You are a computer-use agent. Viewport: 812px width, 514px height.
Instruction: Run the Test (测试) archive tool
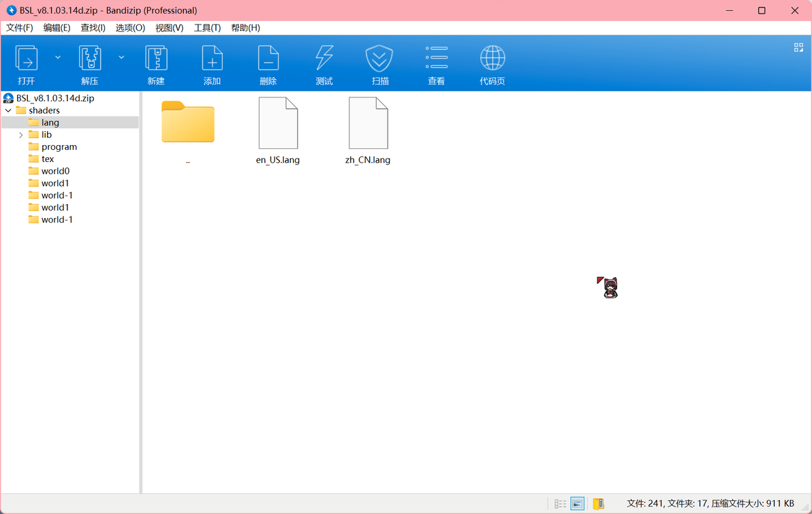pyautogui.click(x=324, y=58)
